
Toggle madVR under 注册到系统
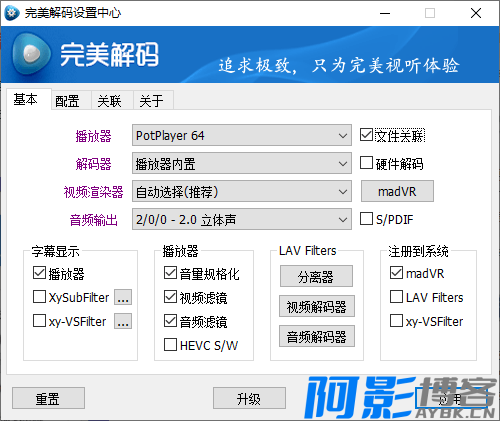[x=396, y=273]
